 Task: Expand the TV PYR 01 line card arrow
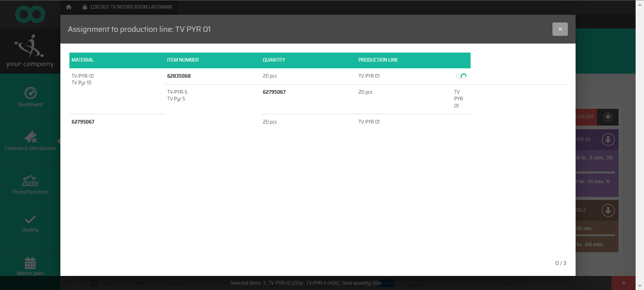(x=608, y=140)
